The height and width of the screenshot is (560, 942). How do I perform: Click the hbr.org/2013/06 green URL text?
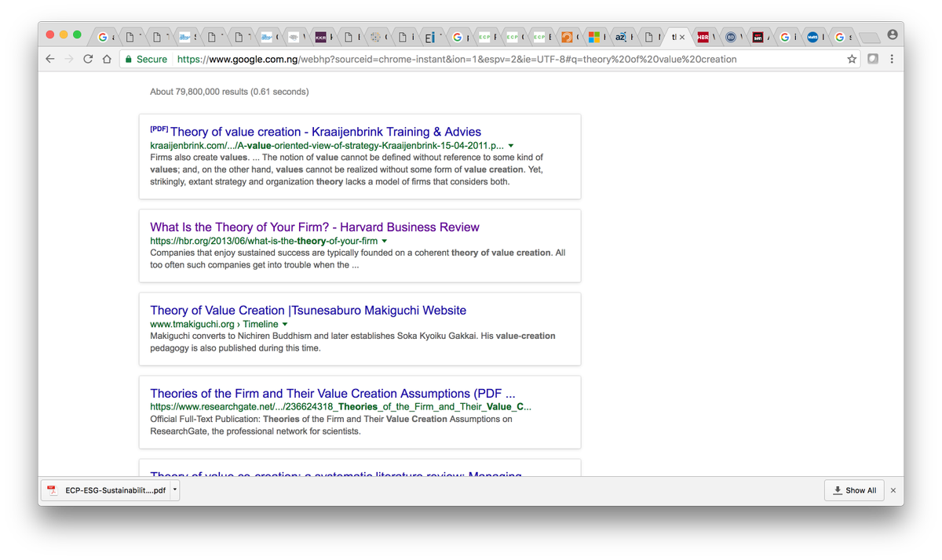coord(264,241)
